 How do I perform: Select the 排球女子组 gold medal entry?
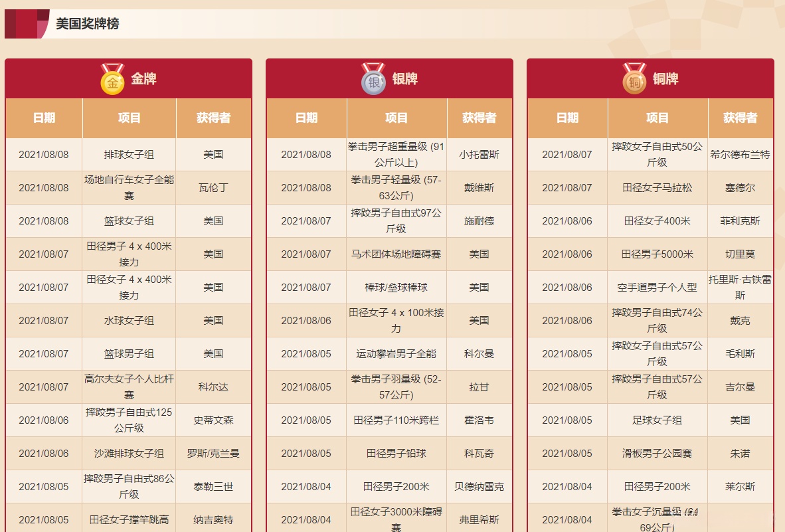129,154
